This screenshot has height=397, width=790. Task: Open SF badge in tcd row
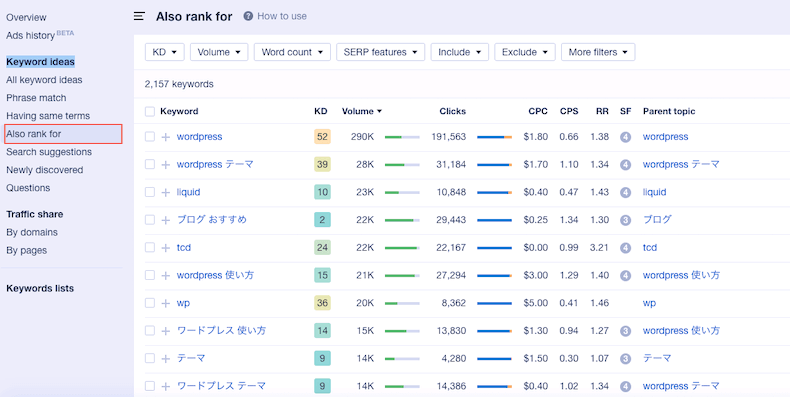click(625, 248)
